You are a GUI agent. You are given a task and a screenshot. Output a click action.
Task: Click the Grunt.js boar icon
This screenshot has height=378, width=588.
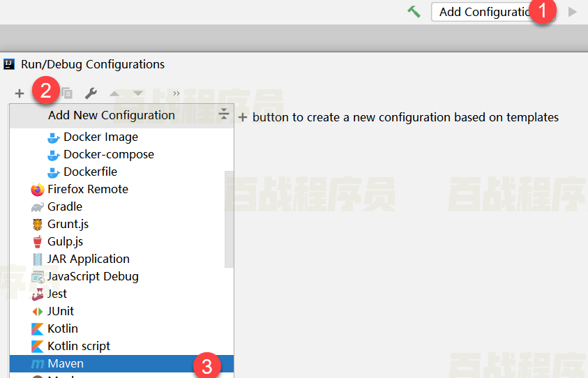38,225
